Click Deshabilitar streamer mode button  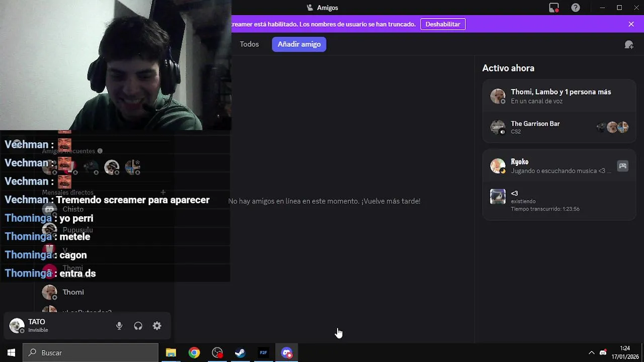click(x=443, y=24)
